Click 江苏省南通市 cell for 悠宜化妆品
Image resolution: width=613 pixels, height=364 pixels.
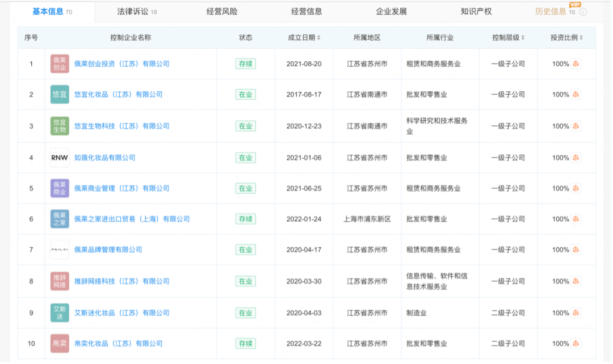point(367,95)
